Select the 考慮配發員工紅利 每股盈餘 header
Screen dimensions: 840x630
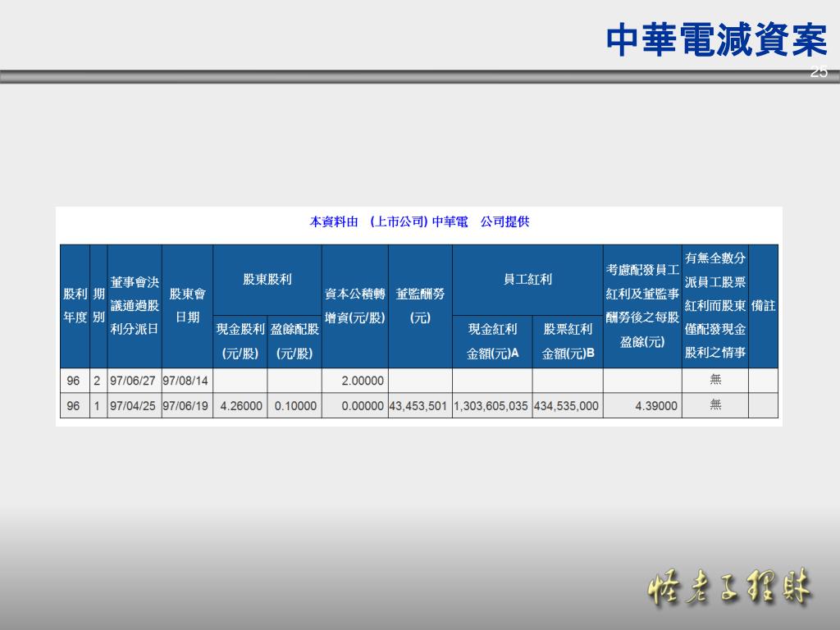point(642,306)
